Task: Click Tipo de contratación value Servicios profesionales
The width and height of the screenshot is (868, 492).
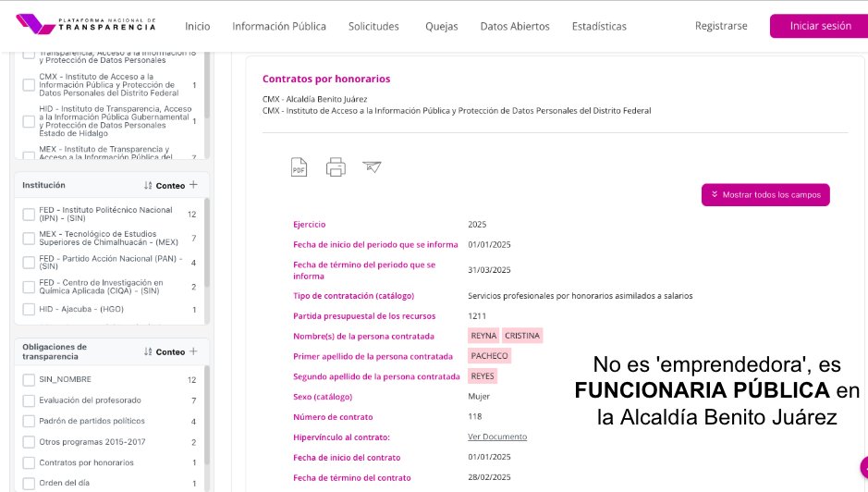Action: click(x=581, y=296)
